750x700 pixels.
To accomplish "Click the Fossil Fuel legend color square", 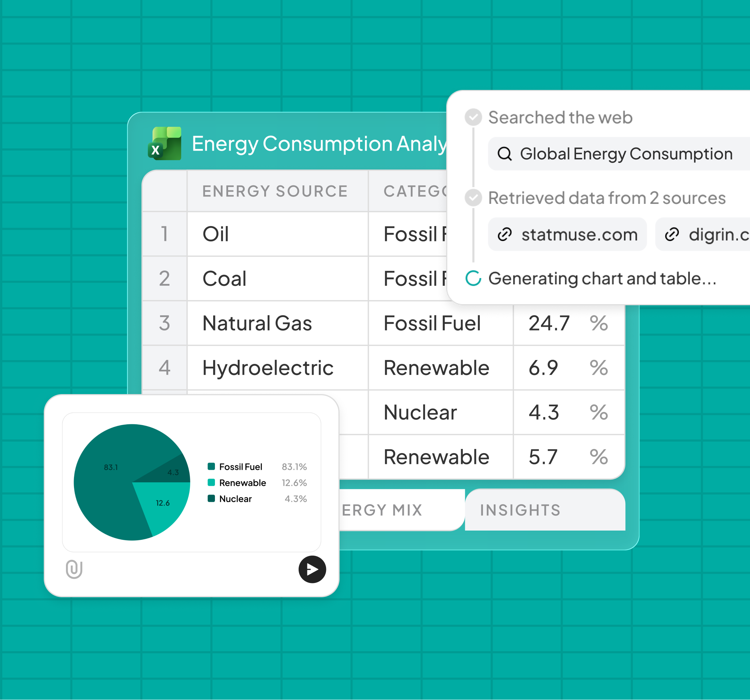I will click(x=211, y=466).
